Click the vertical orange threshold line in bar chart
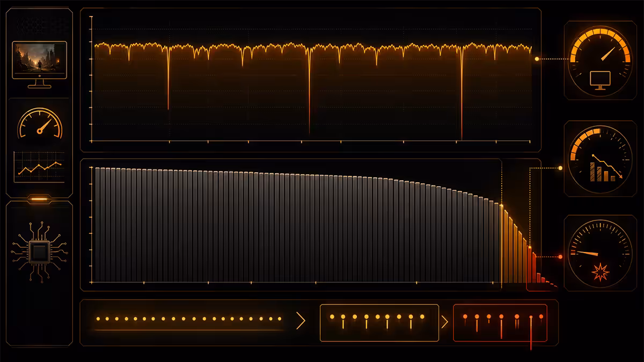 501,224
